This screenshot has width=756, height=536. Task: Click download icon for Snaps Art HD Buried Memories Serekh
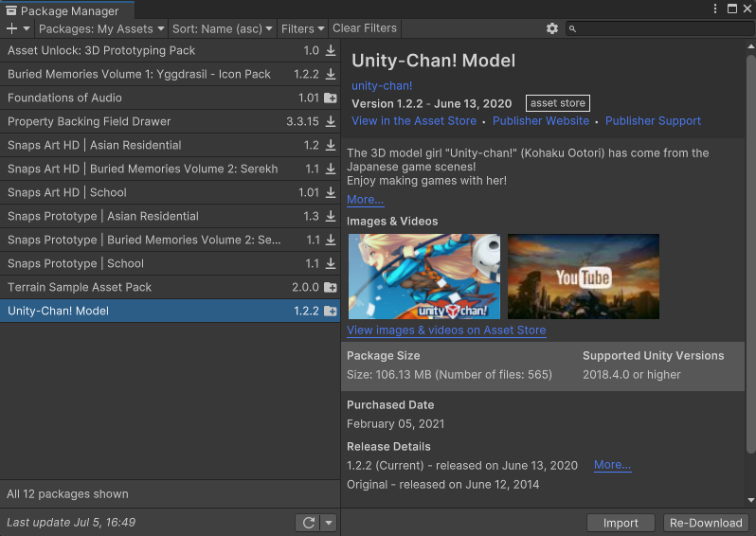(331, 169)
